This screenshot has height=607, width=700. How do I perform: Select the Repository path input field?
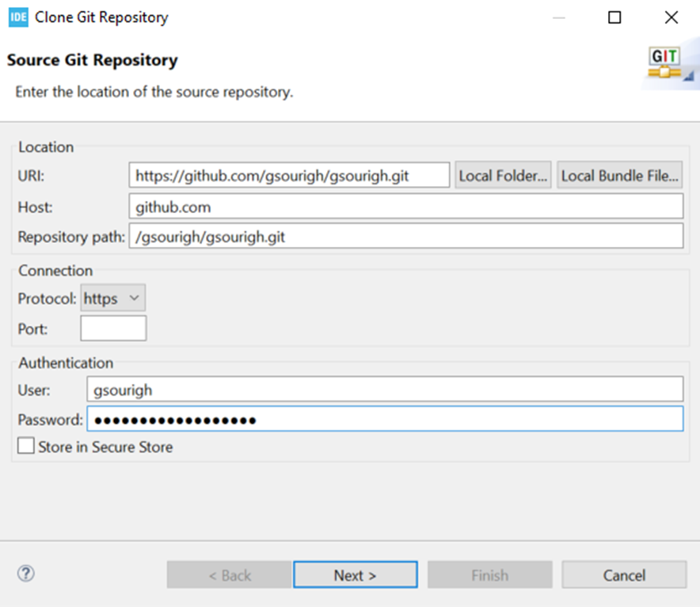pyautogui.click(x=406, y=236)
